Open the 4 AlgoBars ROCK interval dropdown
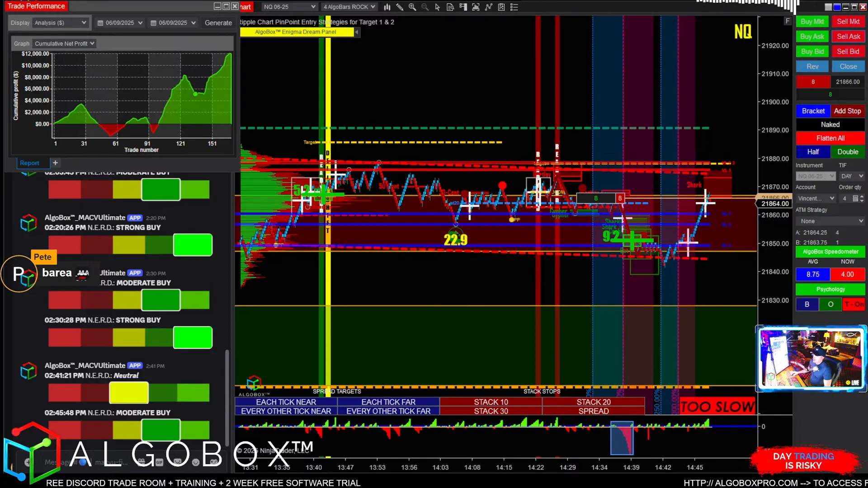Viewport: 868px width, 488px height. tap(349, 7)
